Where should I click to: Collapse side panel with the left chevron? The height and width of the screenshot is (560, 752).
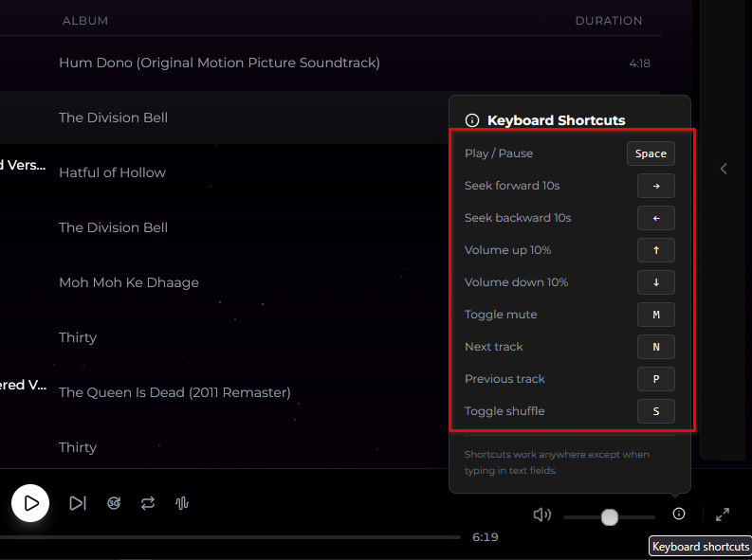(x=724, y=169)
